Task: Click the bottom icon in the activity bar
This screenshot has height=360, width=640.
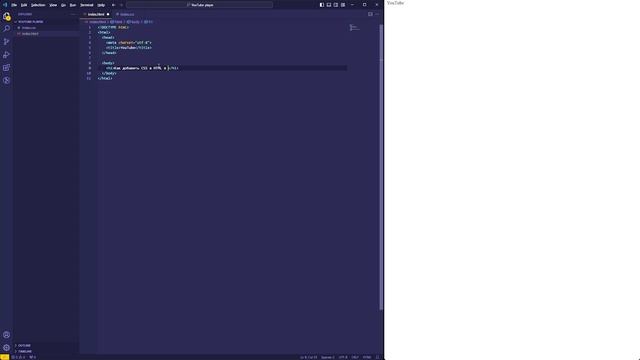Action: coord(6,348)
